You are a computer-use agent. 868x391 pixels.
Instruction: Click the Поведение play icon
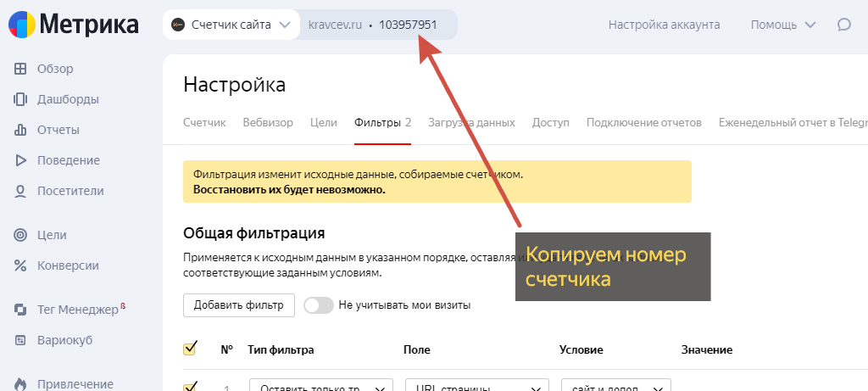coord(20,160)
